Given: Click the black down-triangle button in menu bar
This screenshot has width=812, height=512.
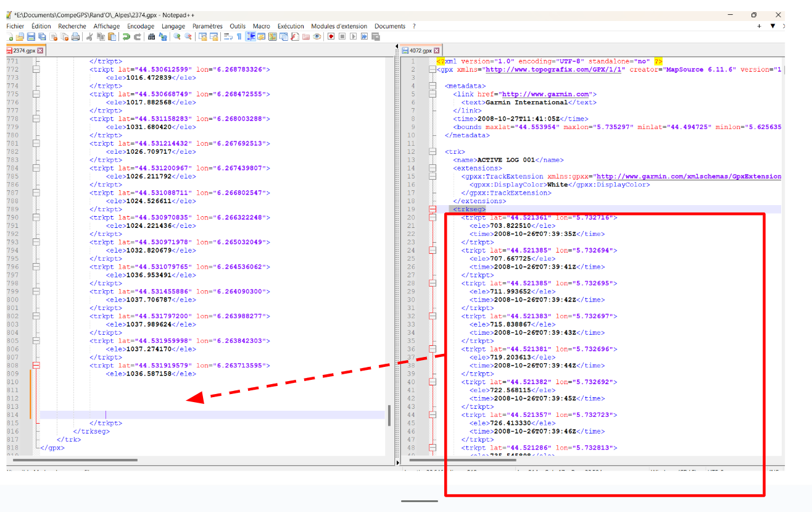Looking at the screenshot, I should 773,26.
